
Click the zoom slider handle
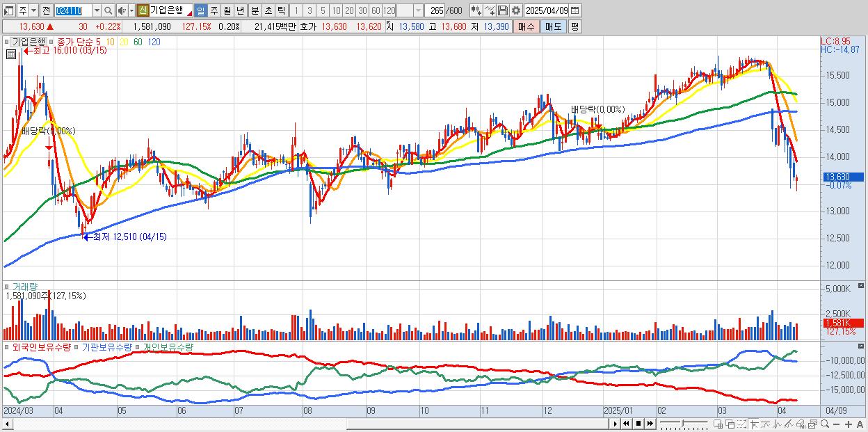coord(683,423)
